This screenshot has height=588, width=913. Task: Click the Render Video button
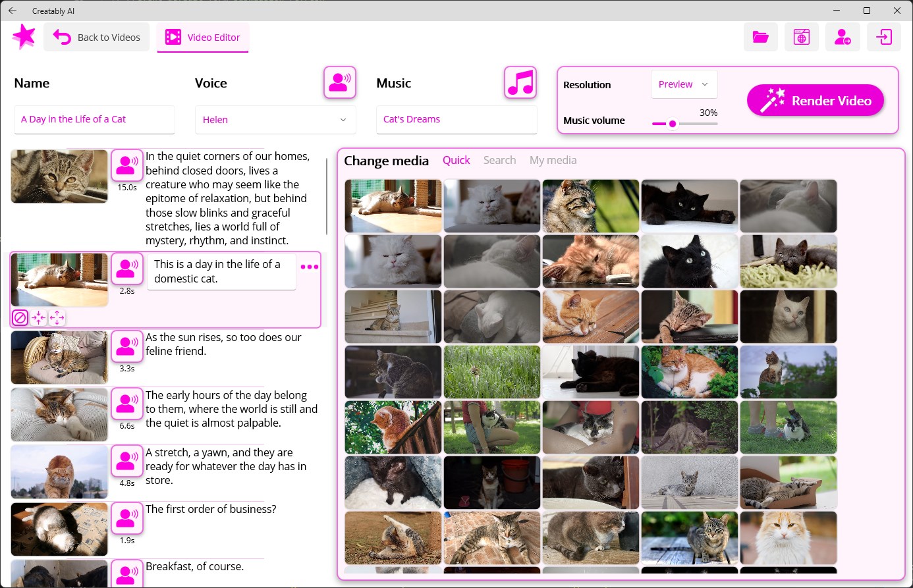816,100
